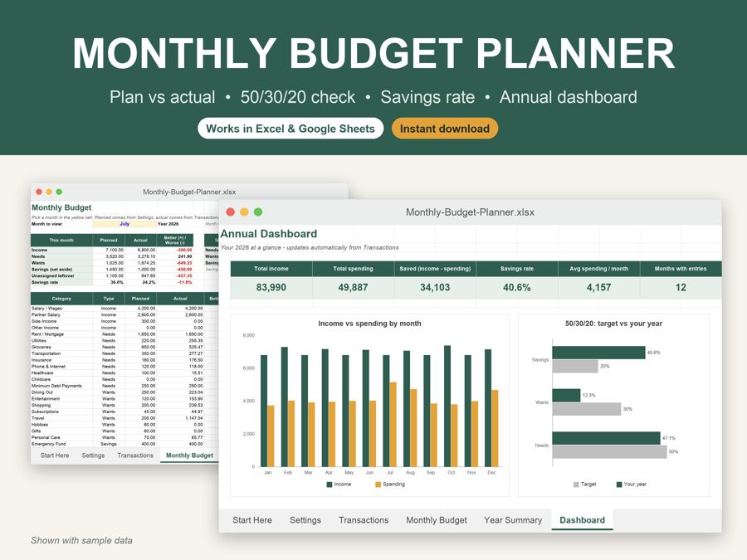Viewport: 747px width, 560px height.
Task: Click the 50/30/20: target vs your year chart title
Action: pos(613,324)
